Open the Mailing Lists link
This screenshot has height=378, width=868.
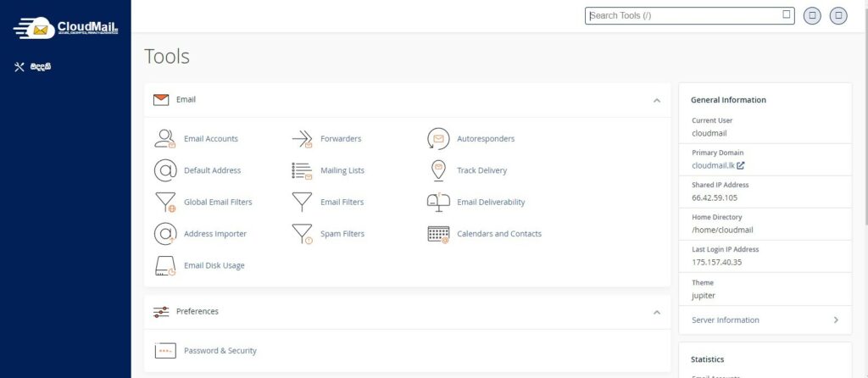click(x=342, y=170)
